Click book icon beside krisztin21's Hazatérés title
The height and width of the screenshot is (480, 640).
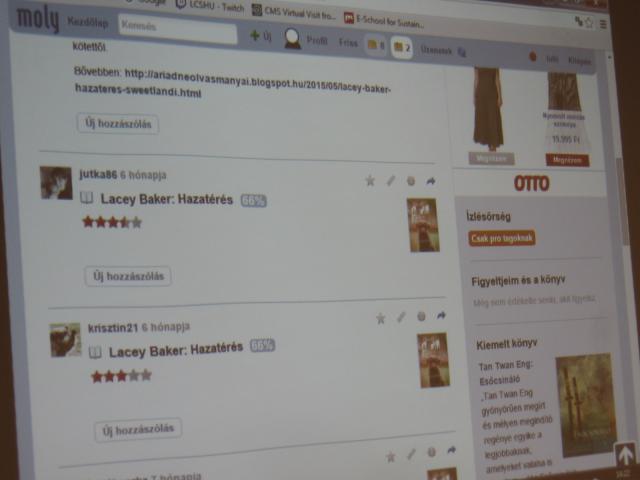95,352
